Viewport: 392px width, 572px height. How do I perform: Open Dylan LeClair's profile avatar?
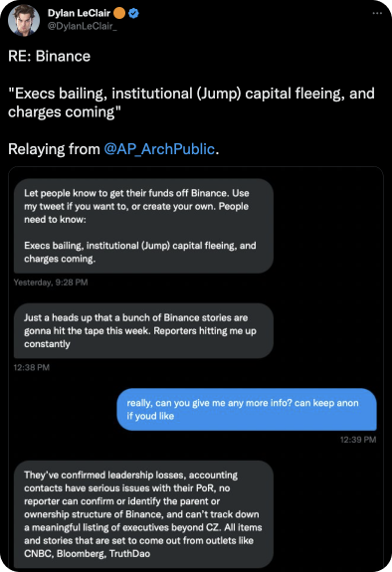coord(24,20)
